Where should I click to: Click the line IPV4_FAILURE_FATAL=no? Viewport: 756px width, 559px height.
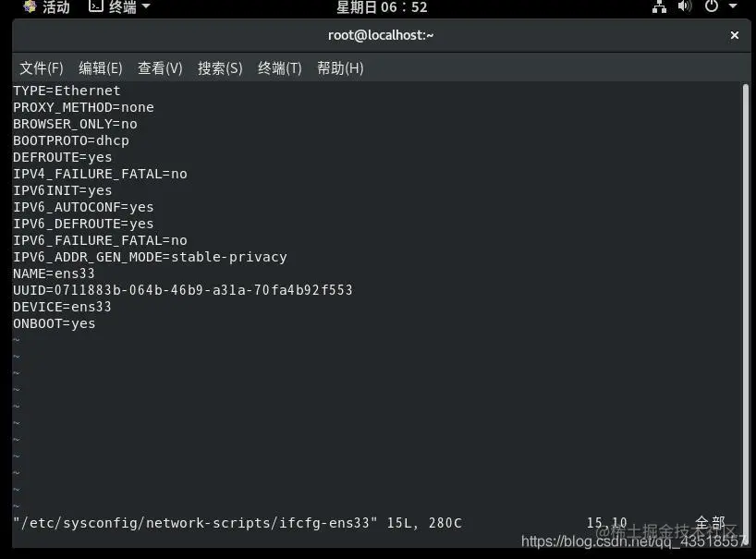coord(101,174)
